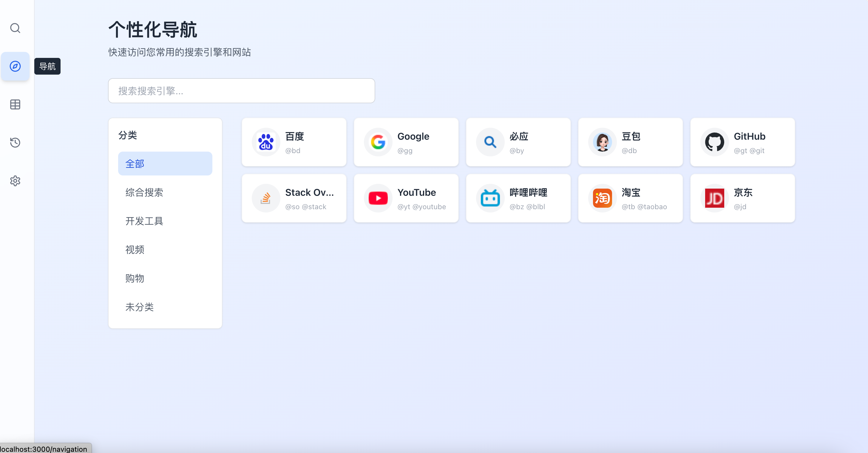Click the @db shortcut text
Screen dimensions: 868x453
click(629, 151)
